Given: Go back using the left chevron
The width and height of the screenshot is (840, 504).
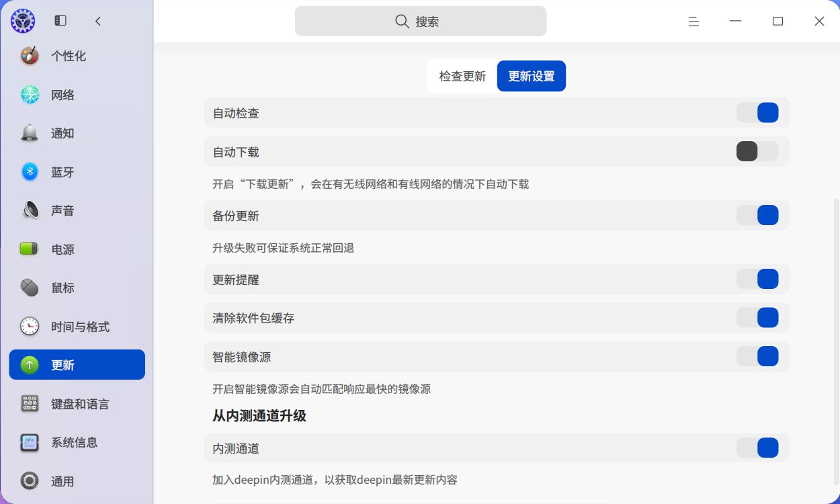Looking at the screenshot, I should point(98,21).
